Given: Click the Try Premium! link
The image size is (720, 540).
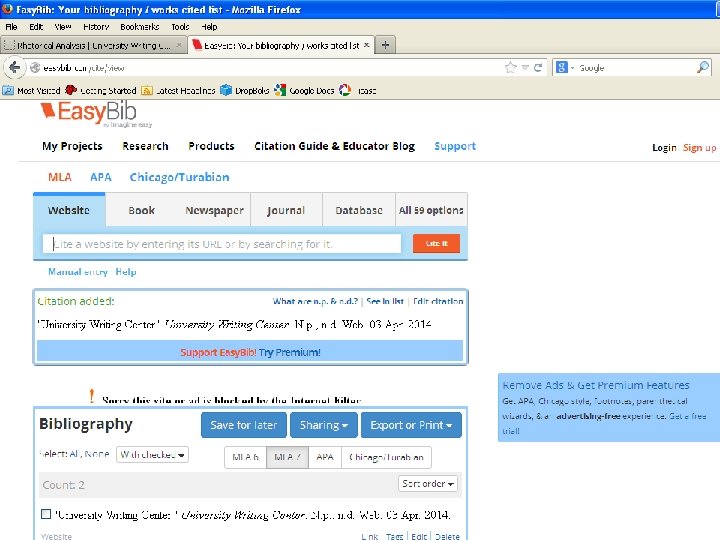Looking at the screenshot, I should click(289, 352).
